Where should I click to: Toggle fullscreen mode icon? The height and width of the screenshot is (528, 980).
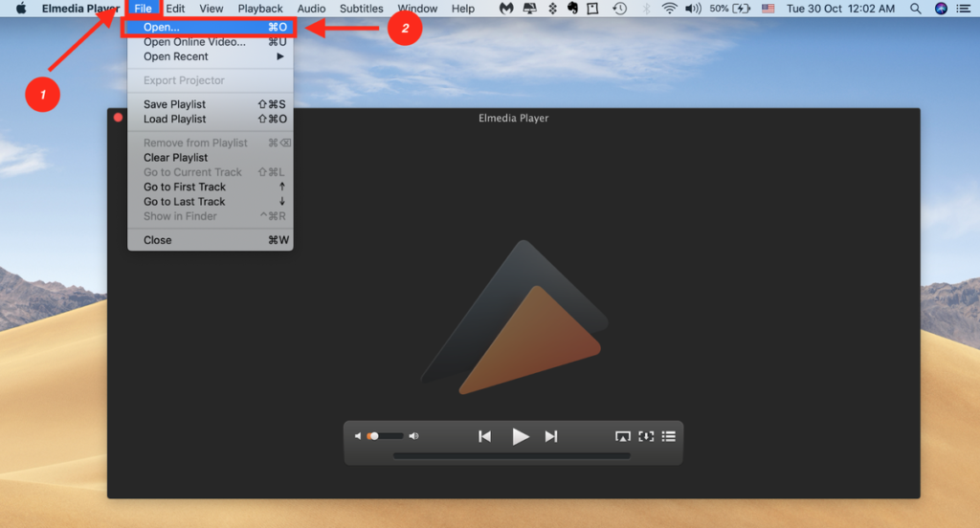coord(646,436)
